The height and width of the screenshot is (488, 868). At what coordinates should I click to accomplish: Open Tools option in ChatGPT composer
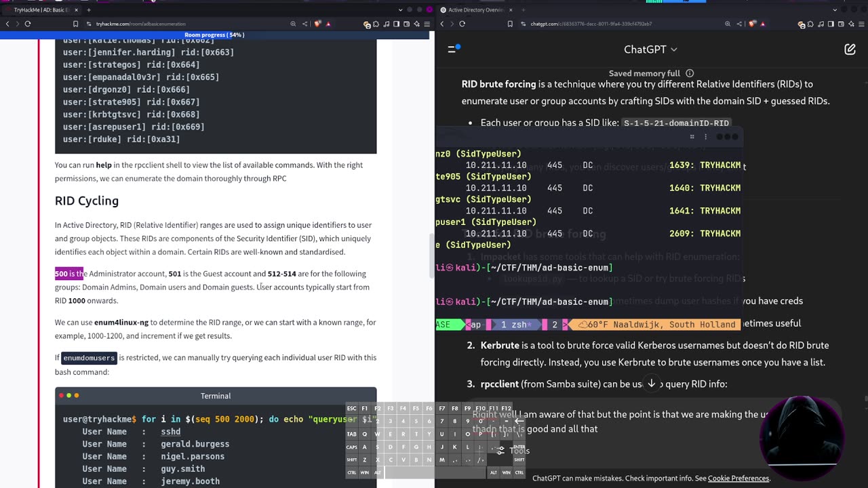pyautogui.click(x=514, y=451)
